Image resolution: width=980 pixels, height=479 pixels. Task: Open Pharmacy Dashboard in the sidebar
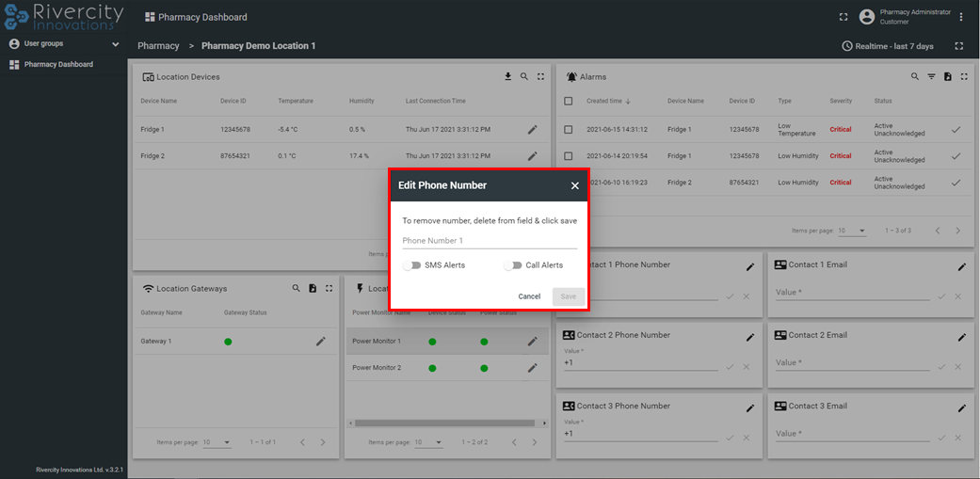point(58,65)
